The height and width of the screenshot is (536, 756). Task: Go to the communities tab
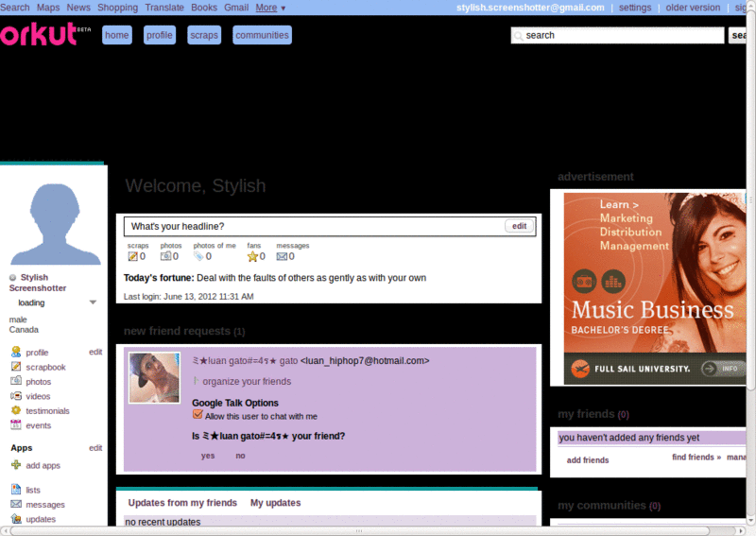click(x=263, y=35)
